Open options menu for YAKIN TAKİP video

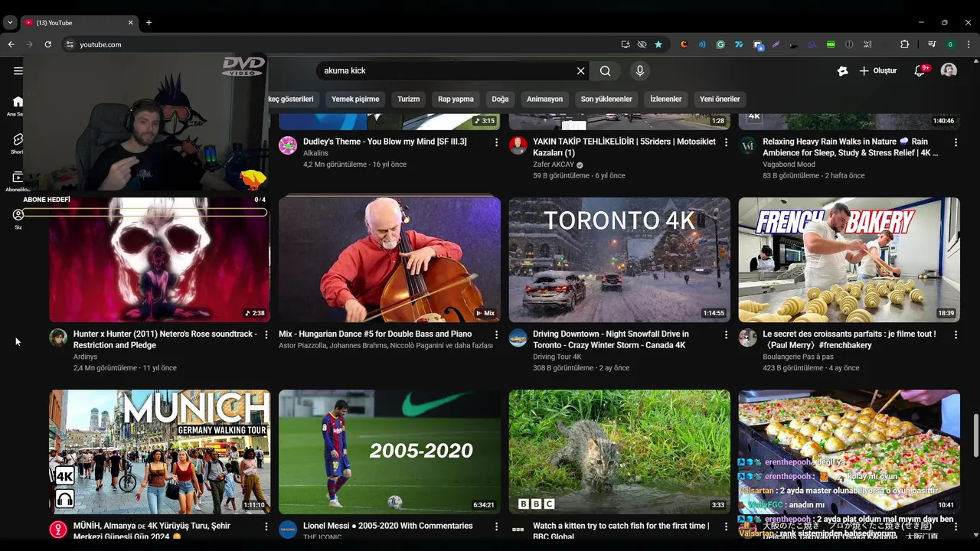(x=726, y=142)
